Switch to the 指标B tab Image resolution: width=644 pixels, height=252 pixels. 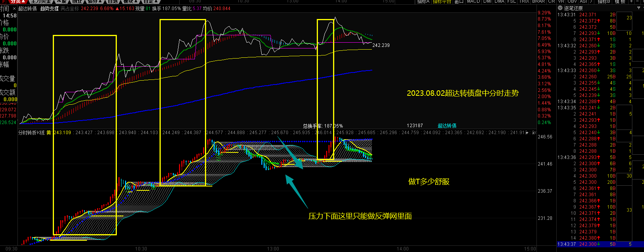[x=604, y=2]
